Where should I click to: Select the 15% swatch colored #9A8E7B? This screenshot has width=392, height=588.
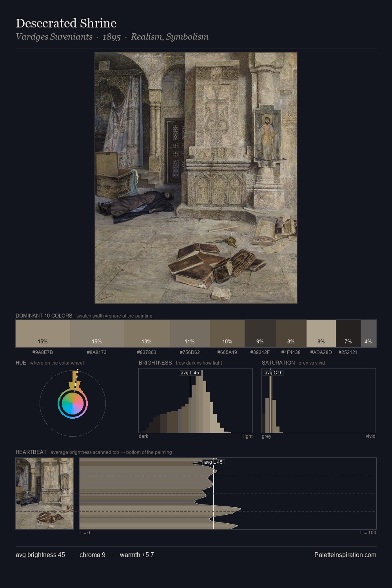[43, 334]
